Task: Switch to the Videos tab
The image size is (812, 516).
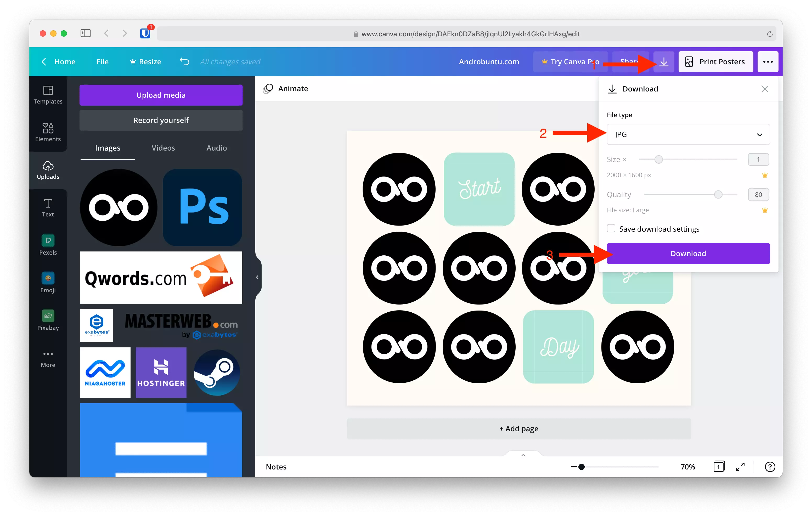Action: point(163,148)
